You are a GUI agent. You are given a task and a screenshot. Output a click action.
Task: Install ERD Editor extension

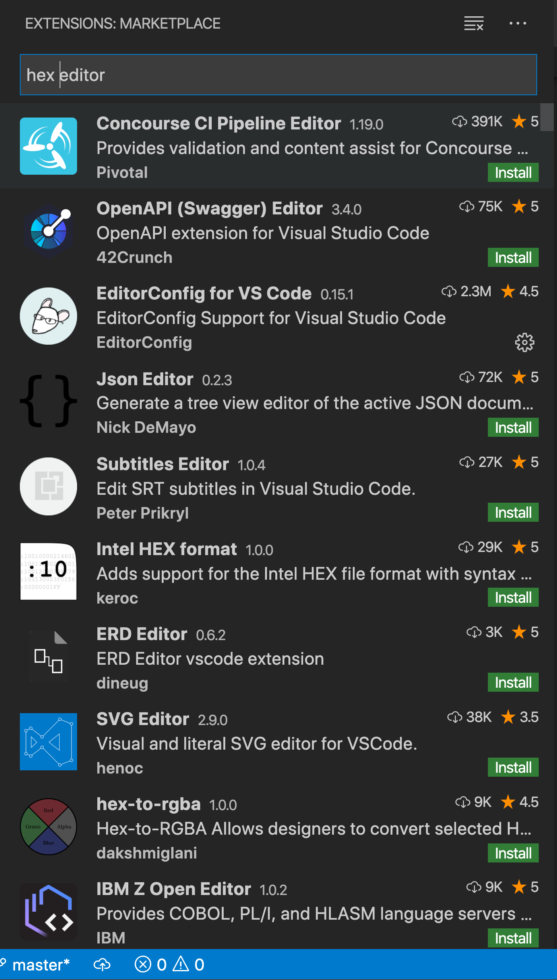(513, 682)
